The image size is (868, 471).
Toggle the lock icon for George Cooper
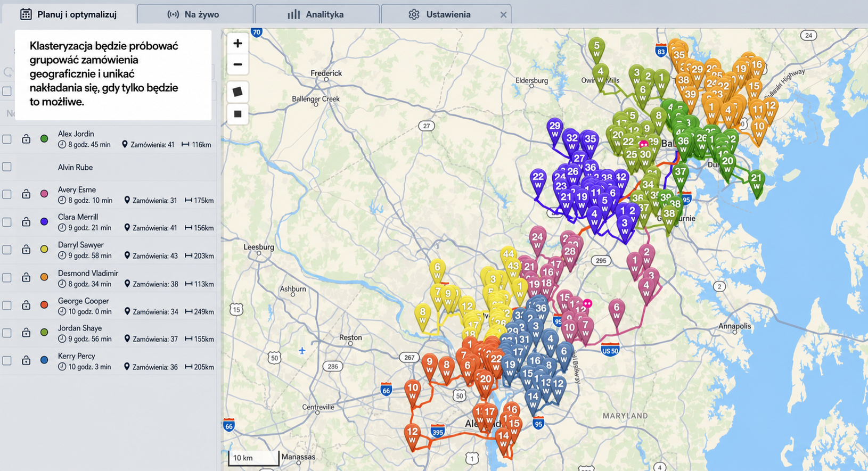click(26, 304)
